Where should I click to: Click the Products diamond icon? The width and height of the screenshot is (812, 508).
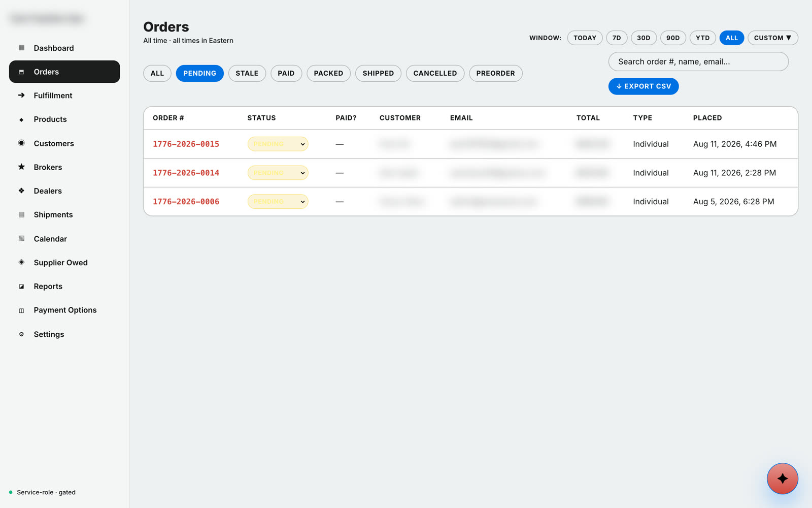[x=21, y=120]
